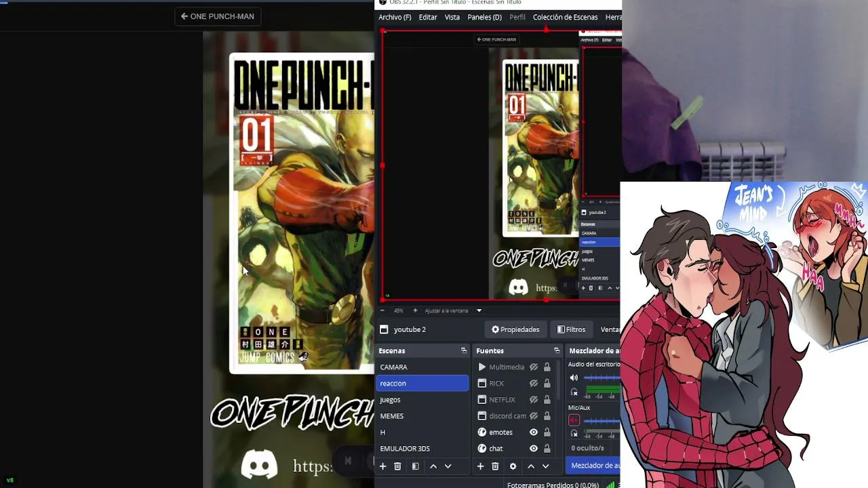Viewport: 868px width, 488px height.
Task: Select the CAMARA scene
Action: click(x=422, y=367)
